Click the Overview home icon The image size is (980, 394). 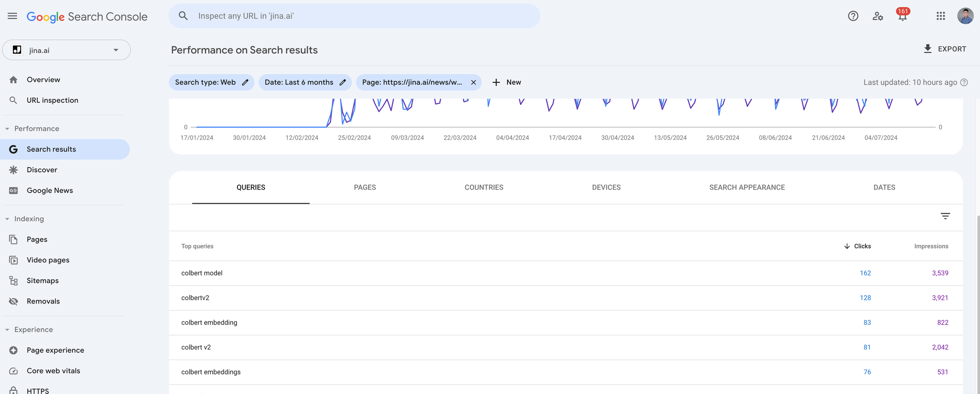(x=13, y=79)
